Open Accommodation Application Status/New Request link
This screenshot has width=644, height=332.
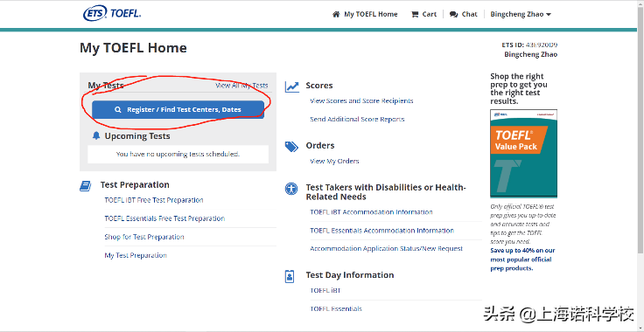(387, 249)
